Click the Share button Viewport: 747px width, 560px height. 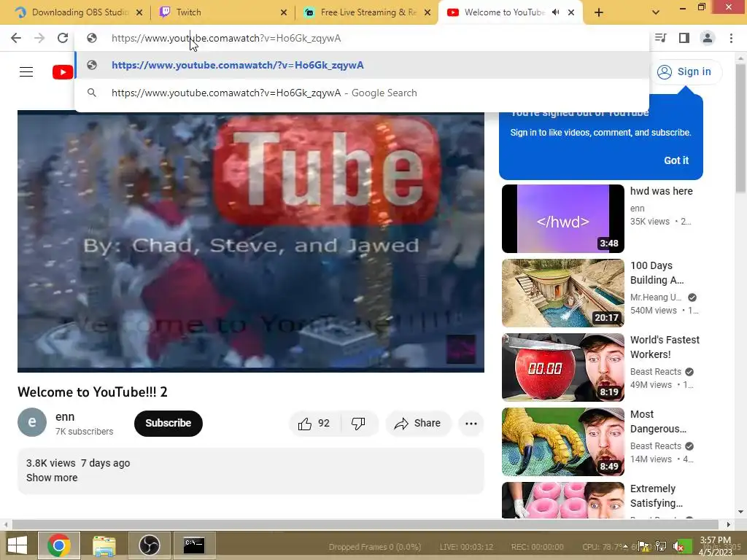click(x=418, y=424)
